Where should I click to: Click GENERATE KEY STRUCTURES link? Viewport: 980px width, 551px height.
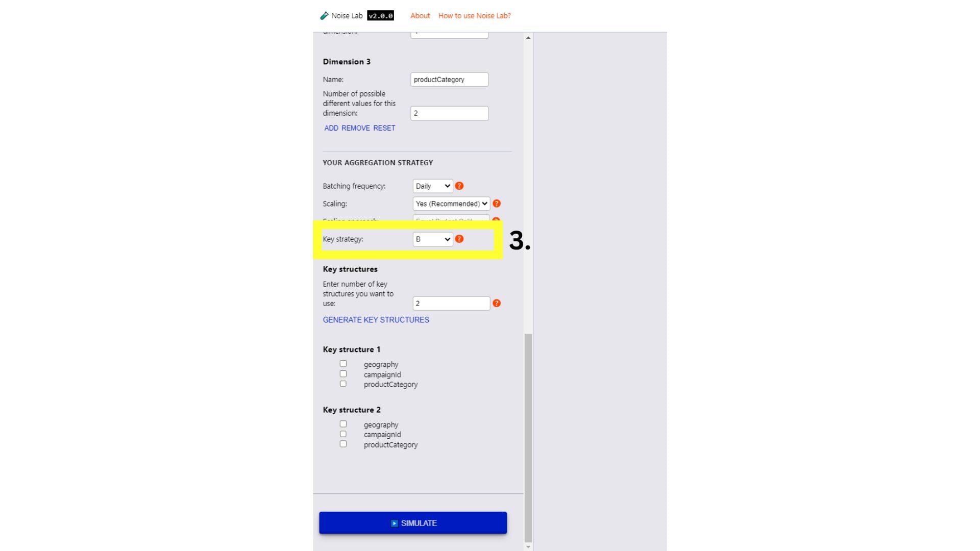(376, 319)
